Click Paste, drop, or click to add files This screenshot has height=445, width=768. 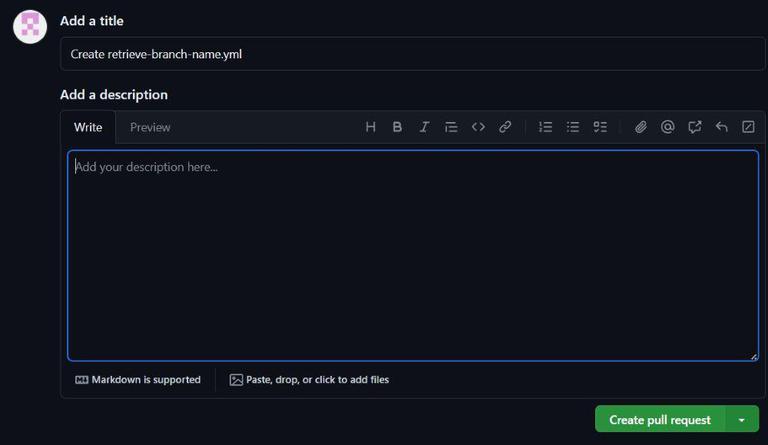[309, 380]
